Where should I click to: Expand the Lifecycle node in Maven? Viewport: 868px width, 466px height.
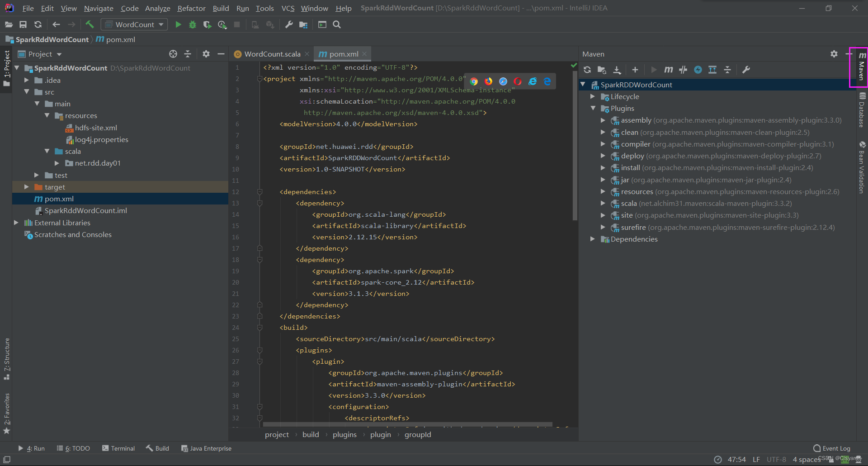click(x=593, y=96)
